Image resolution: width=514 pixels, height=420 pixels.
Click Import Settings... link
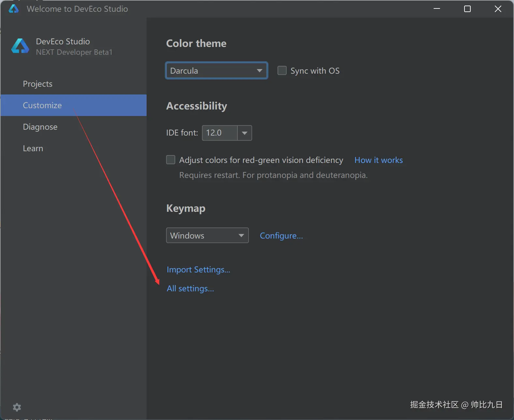pos(198,269)
